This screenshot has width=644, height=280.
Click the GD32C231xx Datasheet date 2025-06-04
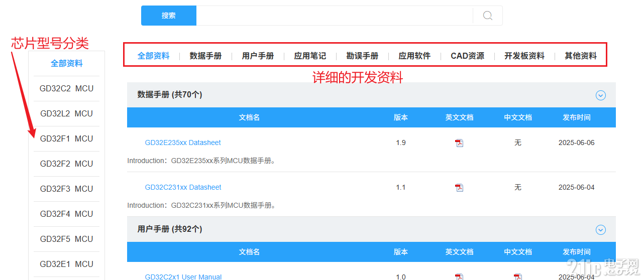pos(576,188)
